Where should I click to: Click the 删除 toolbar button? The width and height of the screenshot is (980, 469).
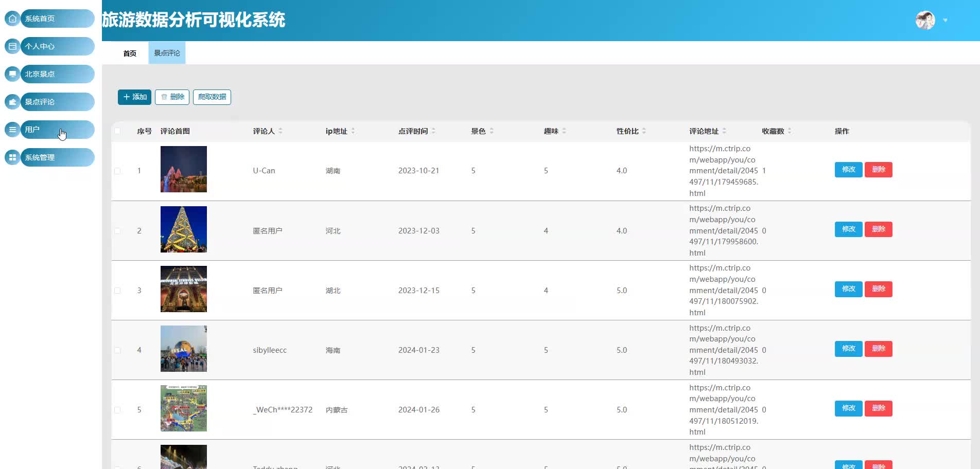(172, 97)
